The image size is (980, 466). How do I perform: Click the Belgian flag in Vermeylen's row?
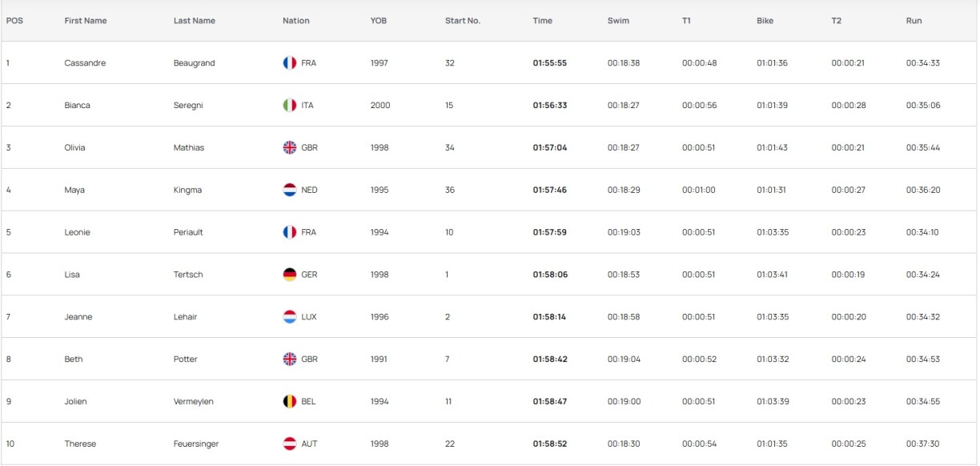click(x=290, y=402)
